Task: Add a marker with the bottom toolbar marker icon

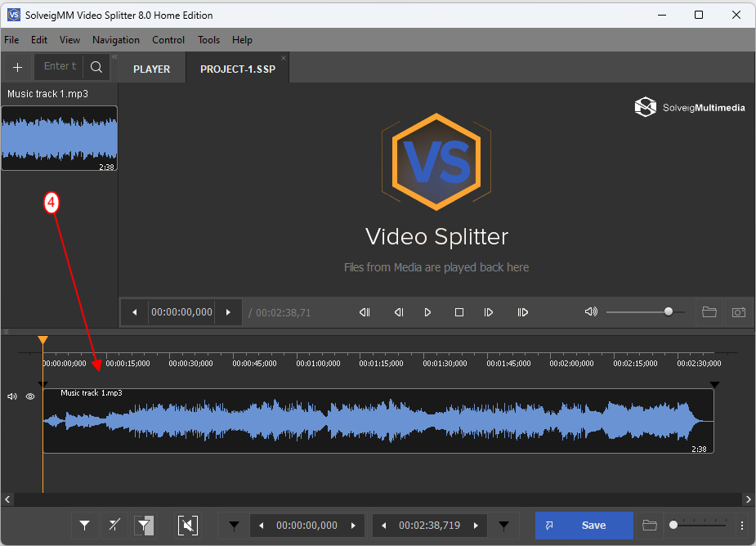Action: click(85, 526)
